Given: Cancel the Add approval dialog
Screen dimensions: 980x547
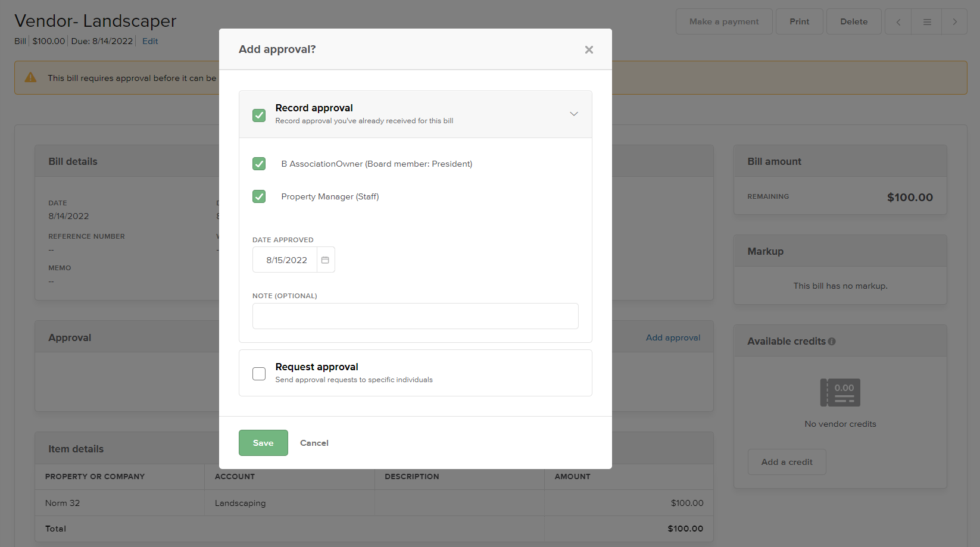Looking at the screenshot, I should pyautogui.click(x=314, y=443).
